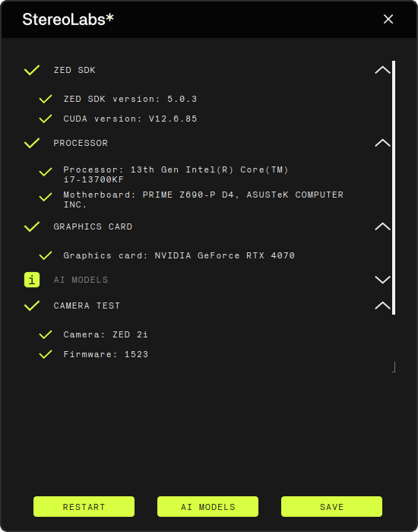Click the AI Models info icon
Image resolution: width=418 pixels, height=532 pixels.
click(x=32, y=280)
